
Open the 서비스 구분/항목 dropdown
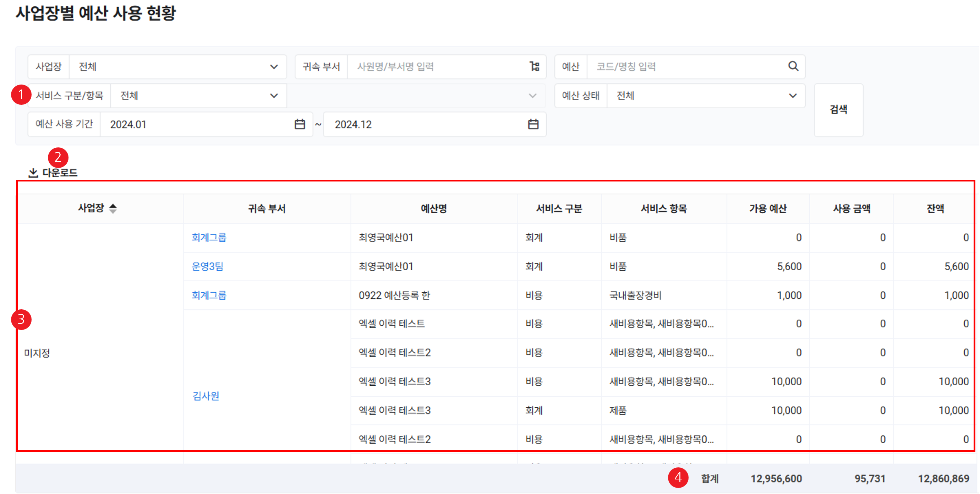pos(273,96)
